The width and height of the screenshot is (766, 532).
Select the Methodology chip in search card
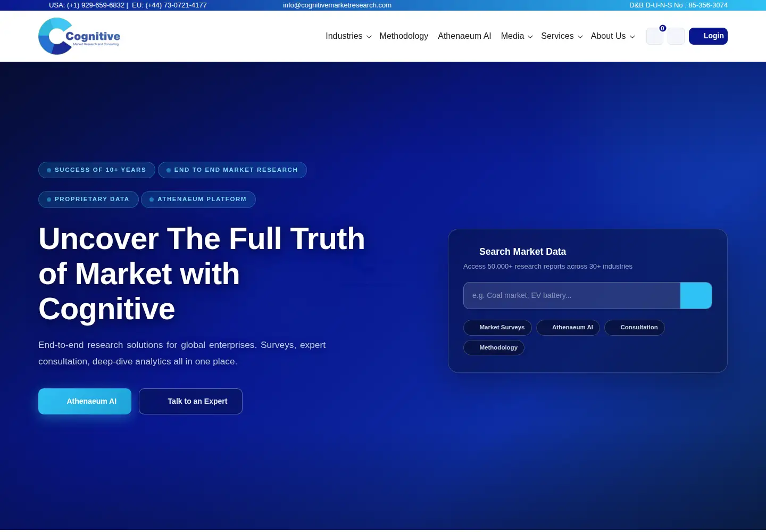click(494, 348)
